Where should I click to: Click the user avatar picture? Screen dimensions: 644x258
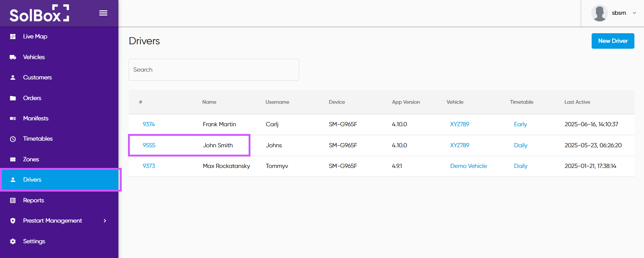599,13
